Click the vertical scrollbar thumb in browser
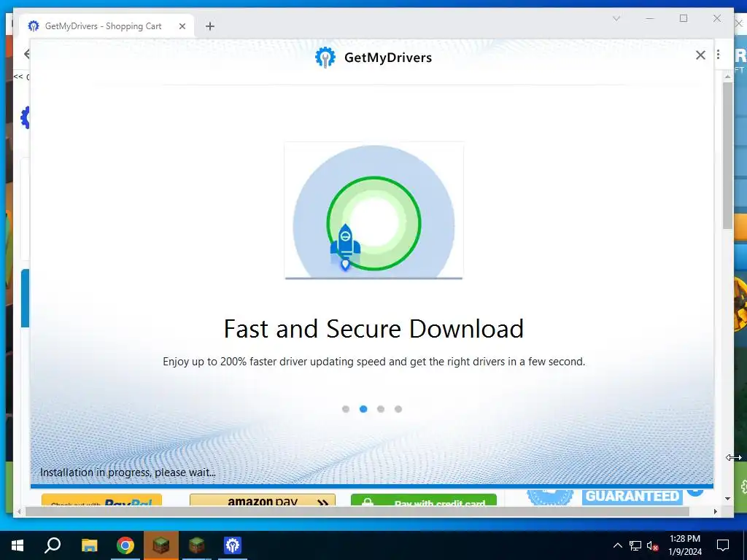The image size is (747, 560). (x=727, y=156)
